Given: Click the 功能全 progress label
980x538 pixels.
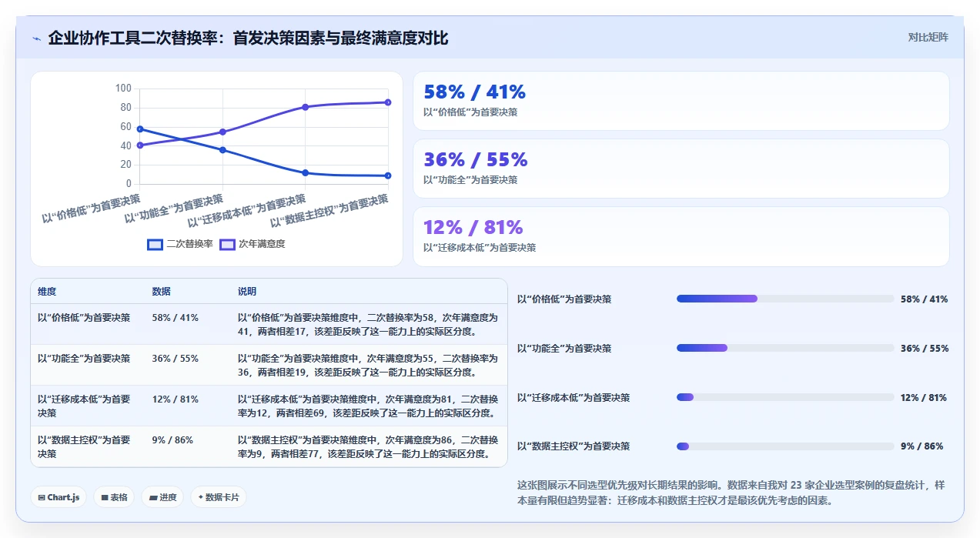Looking at the screenshot, I should [564, 348].
